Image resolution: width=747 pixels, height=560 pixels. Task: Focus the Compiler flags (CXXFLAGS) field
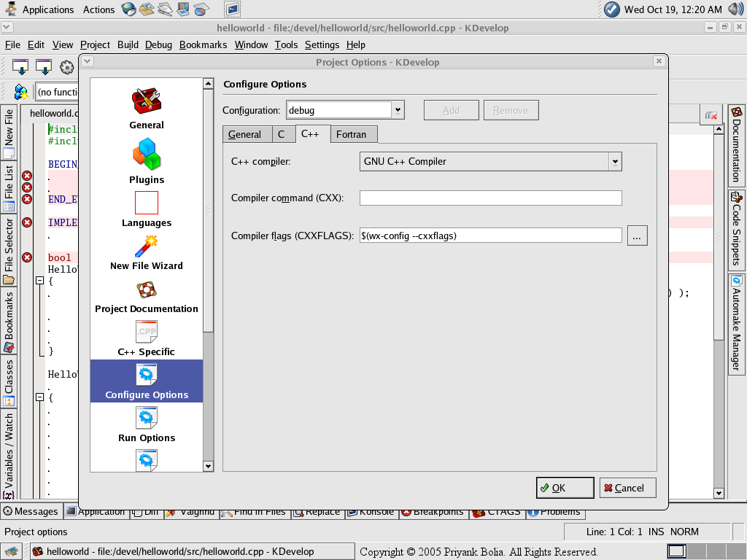(491, 236)
